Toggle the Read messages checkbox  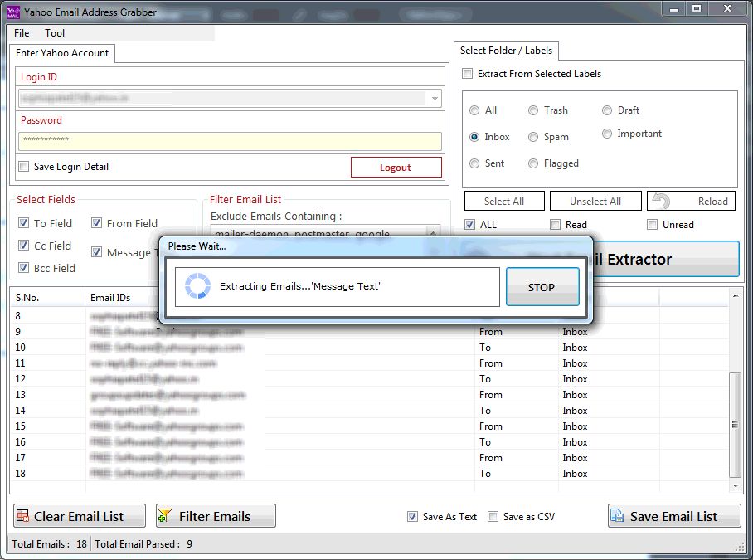555,224
